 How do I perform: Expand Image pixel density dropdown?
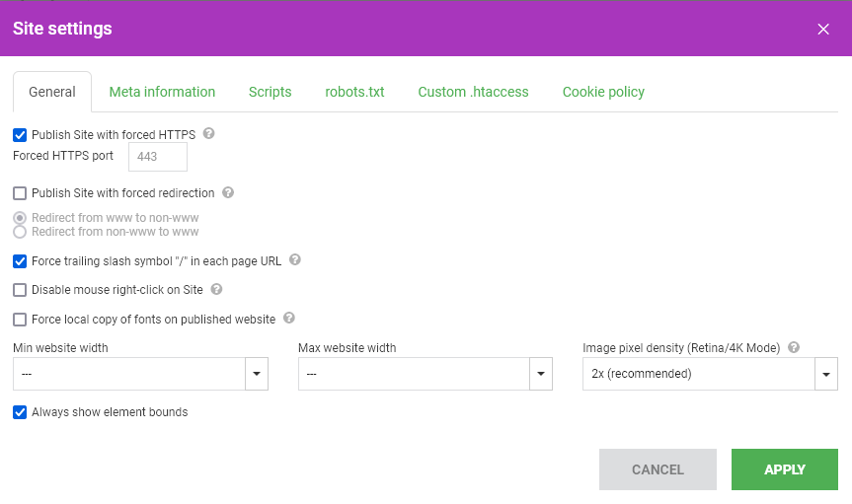[710, 374]
